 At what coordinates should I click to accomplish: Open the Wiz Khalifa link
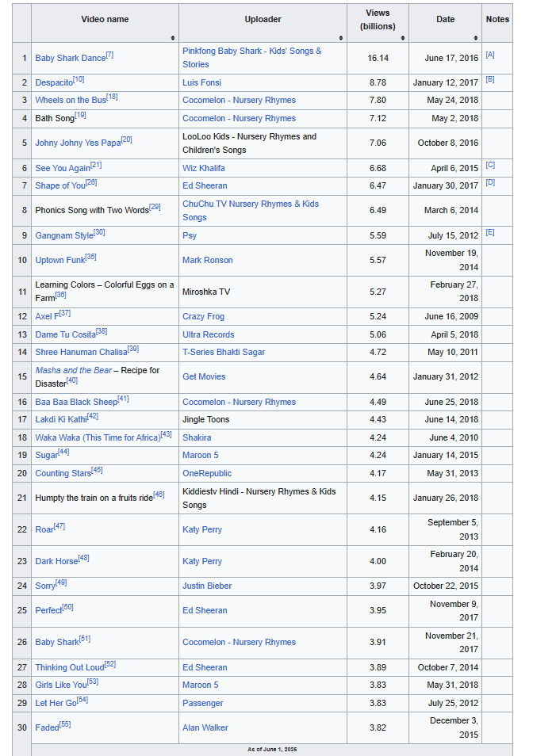pyautogui.click(x=204, y=168)
